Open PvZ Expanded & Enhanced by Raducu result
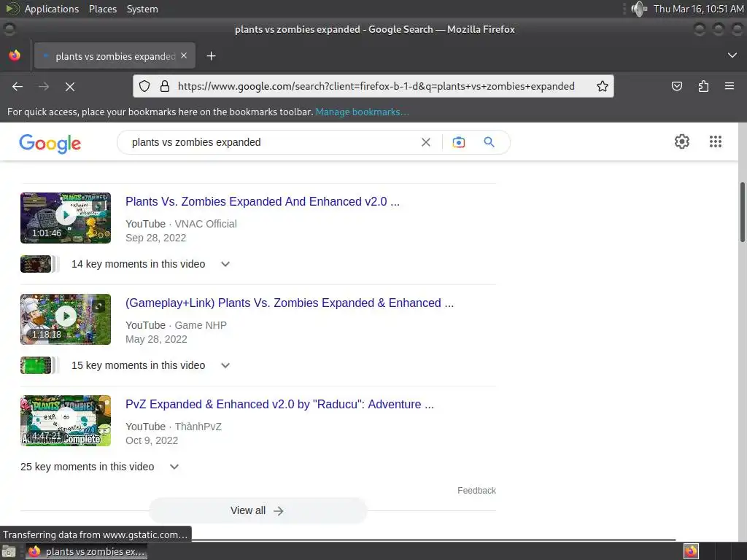Viewport: 747px width, 560px height. [x=279, y=404]
